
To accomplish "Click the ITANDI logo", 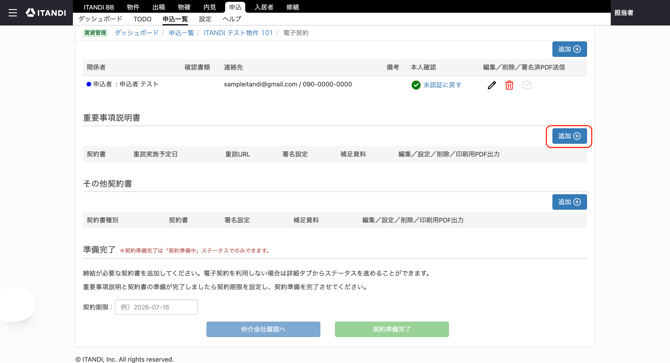I will click(46, 13).
